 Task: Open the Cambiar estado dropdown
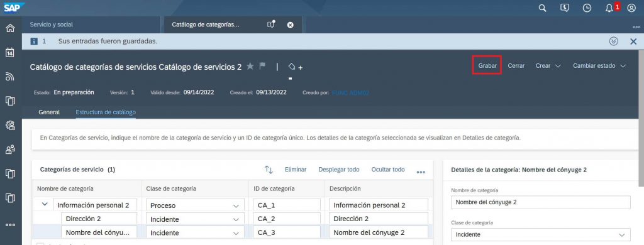[x=599, y=66]
